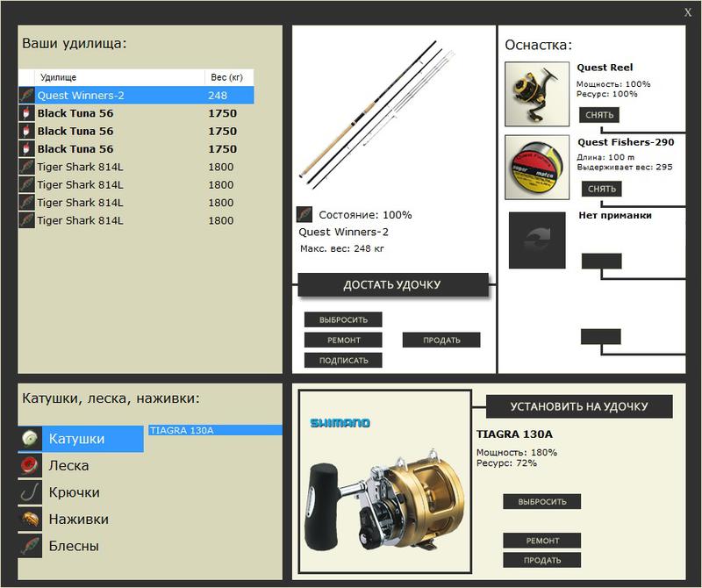Click УСТАНОВИТЬ НА УДОЧКУ button
The image size is (702, 588).
[579, 406]
